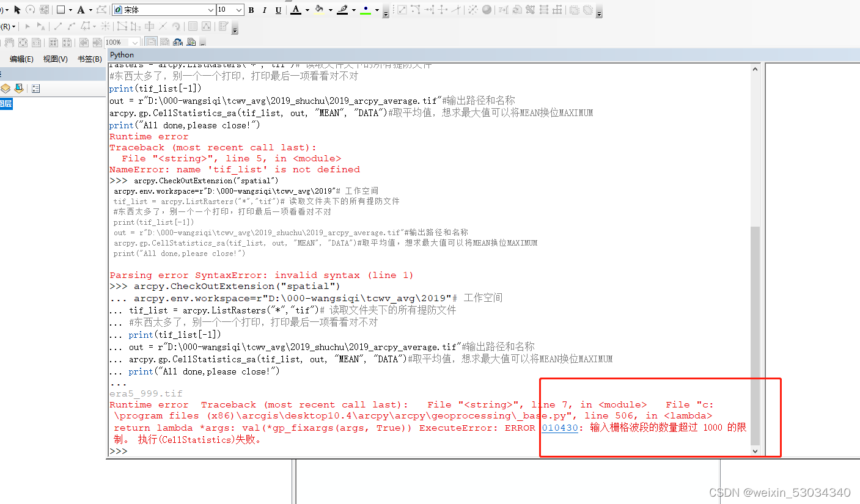
Task: Pick the New Text tool
Action: coord(81,9)
